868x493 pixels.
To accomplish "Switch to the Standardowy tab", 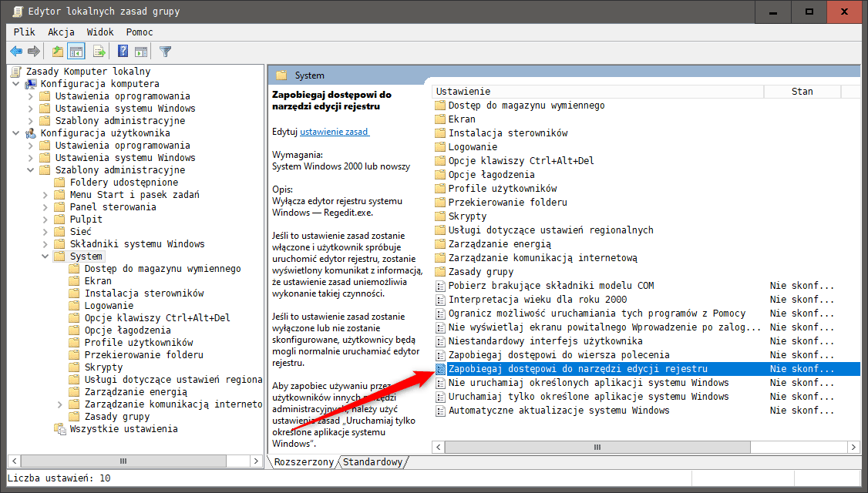I will point(372,462).
